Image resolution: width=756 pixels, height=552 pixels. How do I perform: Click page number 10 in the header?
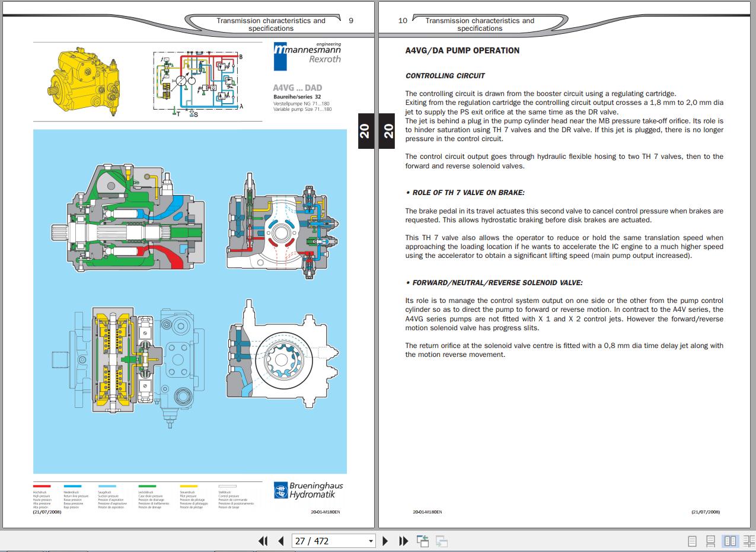coord(403,20)
